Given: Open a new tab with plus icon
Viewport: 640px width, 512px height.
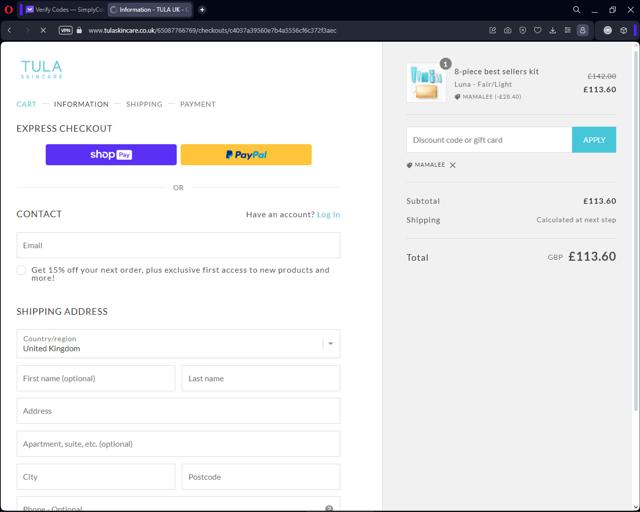Looking at the screenshot, I should pos(202,10).
